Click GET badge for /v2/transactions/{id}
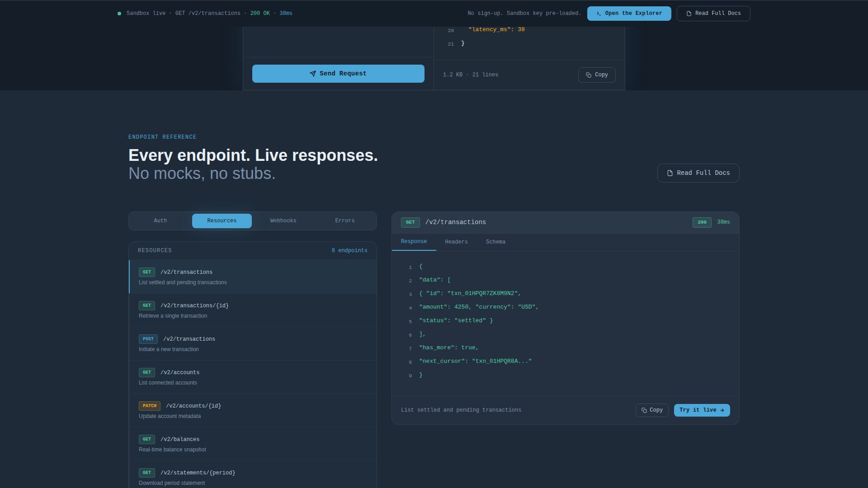The height and width of the screenshot is (488, 868). [x=147, y=305]
